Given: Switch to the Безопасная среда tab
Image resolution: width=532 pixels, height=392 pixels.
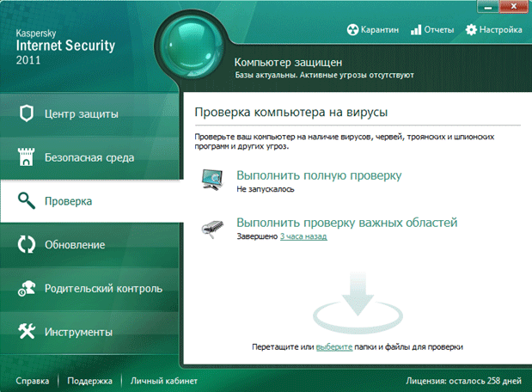Looking at the screenshot, I should pos(89,157).
